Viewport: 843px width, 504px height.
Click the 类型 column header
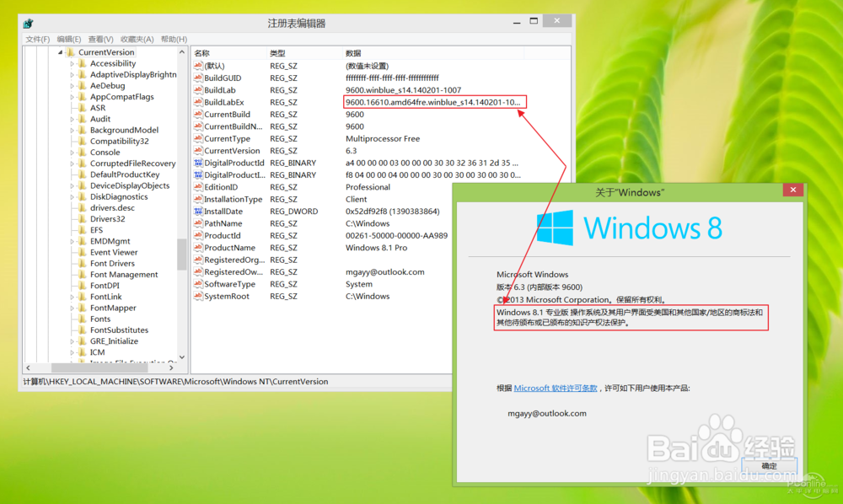304,53
